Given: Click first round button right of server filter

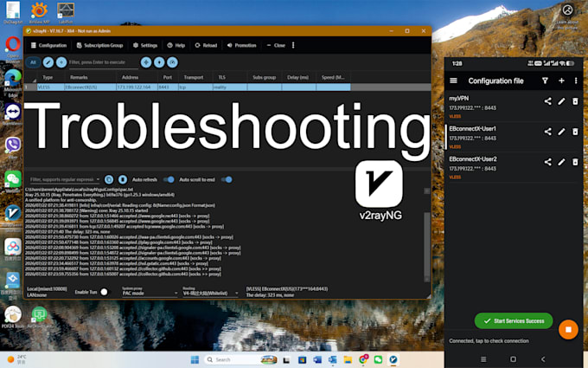Looking at the screenshot, I should click(x=146, y=62).
